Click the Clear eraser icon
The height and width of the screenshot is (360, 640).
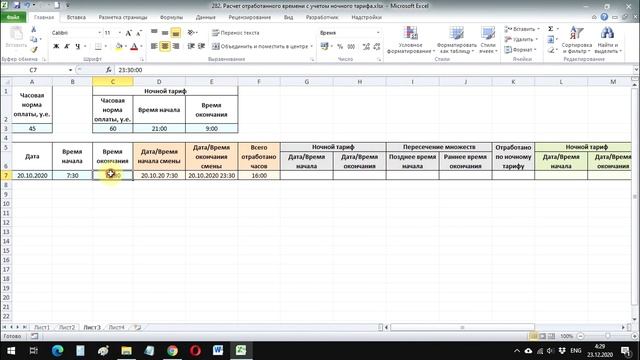tap(551, 50)
